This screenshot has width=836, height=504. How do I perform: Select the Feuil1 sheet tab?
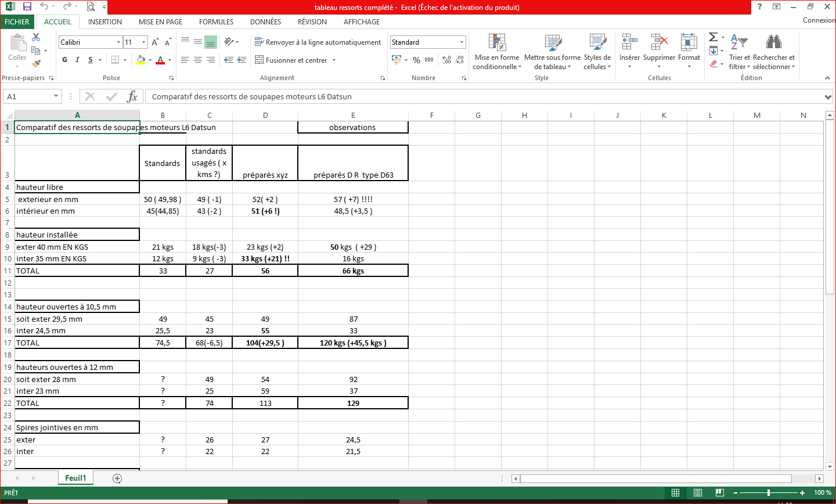[75, 478]
